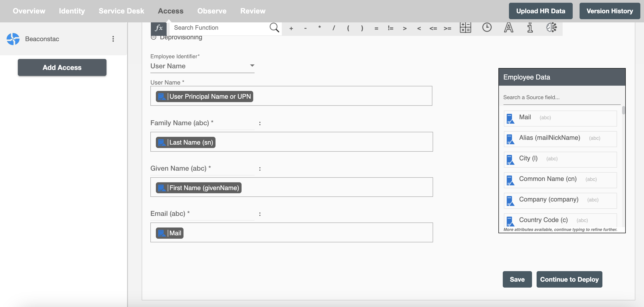Viewport: 644px width, 307px height.
Task: Click Upload HR Data button
Action: point(541,11)
